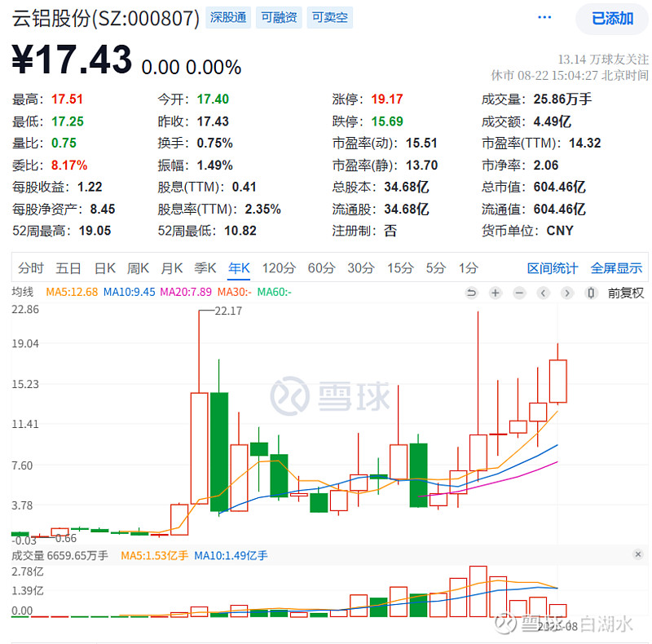Click the 22.17 high price marker
Screen dimensions: 652x644
pyautogui.click(x=228, y=311)
